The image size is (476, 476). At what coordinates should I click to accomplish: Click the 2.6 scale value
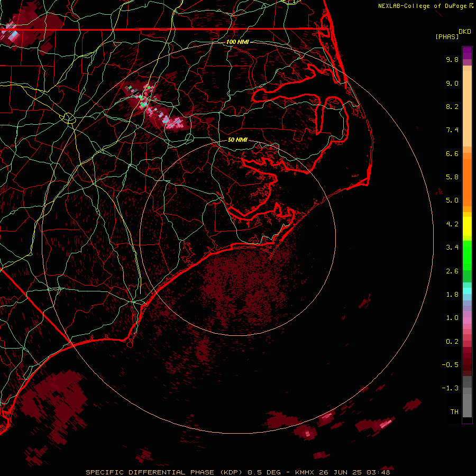[452, 271]
